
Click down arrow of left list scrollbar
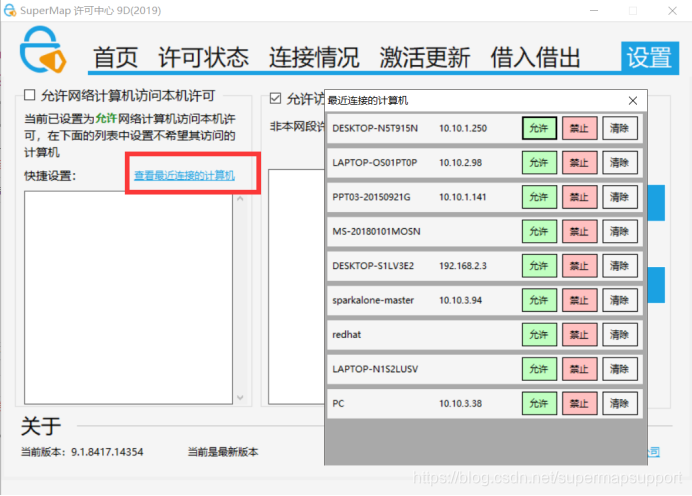click(x=240, y=397)
